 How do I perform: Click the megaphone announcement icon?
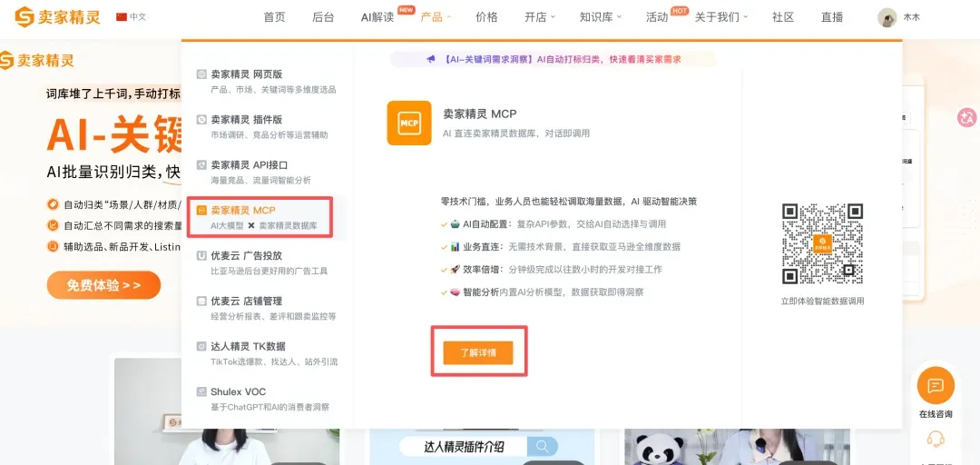(431, 59)
